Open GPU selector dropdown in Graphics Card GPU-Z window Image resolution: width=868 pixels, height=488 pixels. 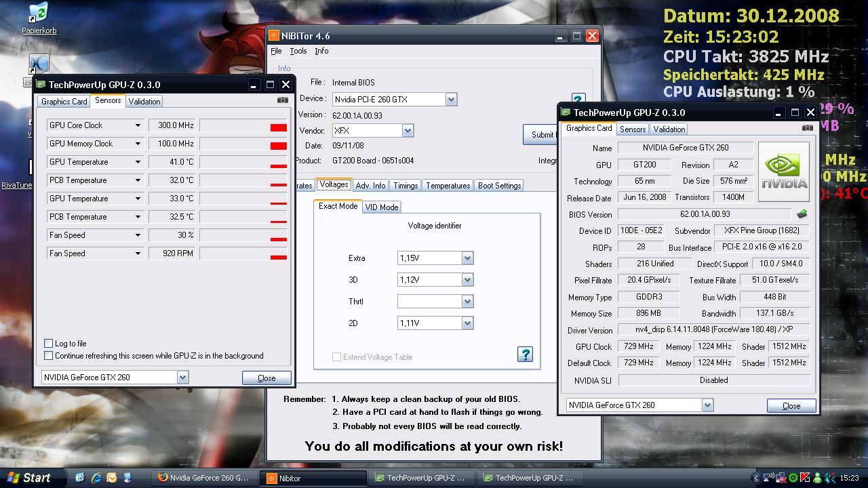[x=707, y=405]
